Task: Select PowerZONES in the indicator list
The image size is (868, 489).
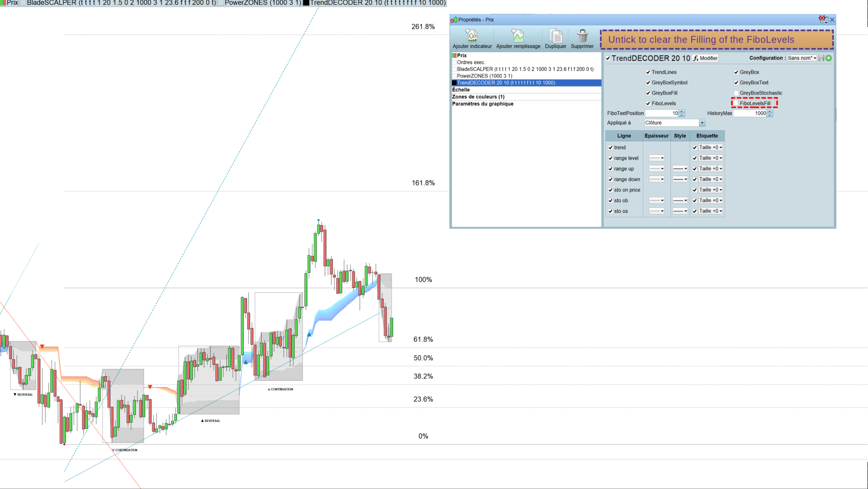Action: click(484, 76)
